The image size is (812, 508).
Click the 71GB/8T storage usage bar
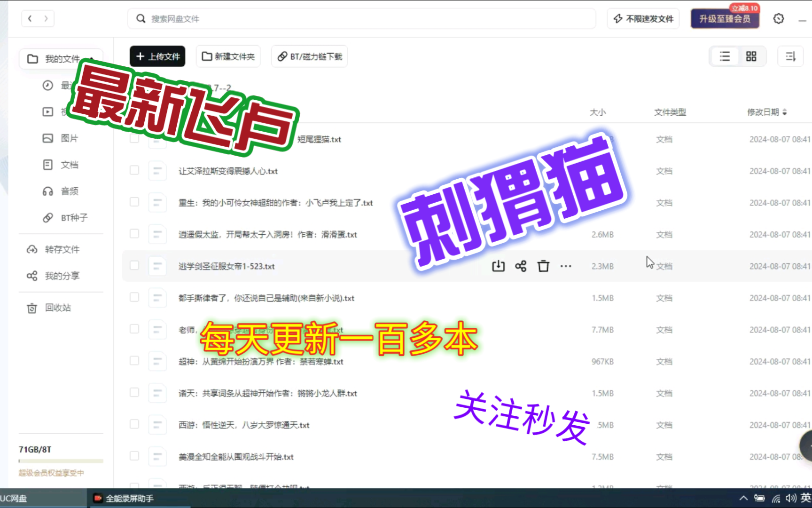tap(61, 461)
